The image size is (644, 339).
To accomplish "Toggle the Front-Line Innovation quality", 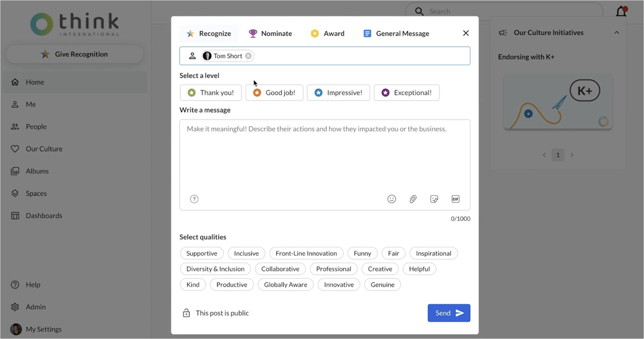I will pyautogui.click(x=306, y=253).
